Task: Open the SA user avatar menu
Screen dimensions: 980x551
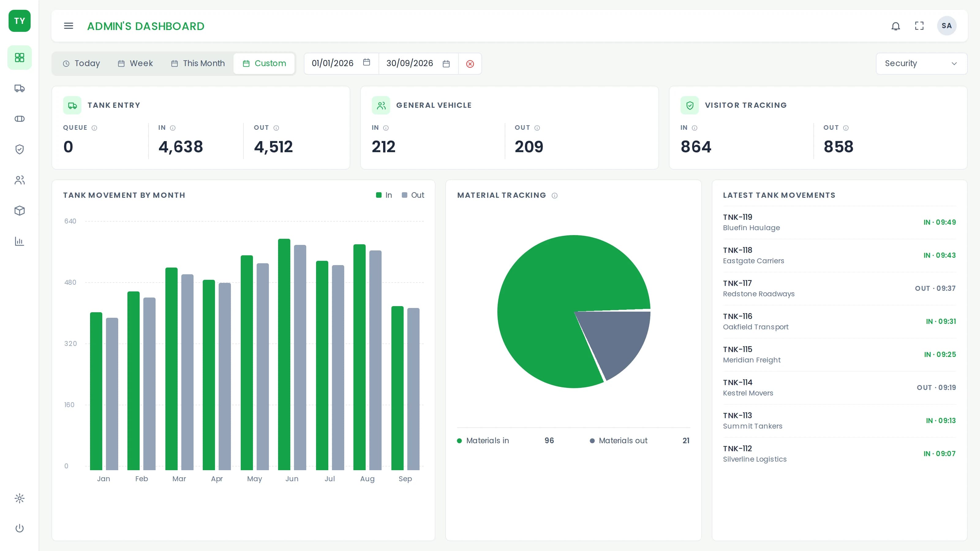Action: click(x=947, y=26)
